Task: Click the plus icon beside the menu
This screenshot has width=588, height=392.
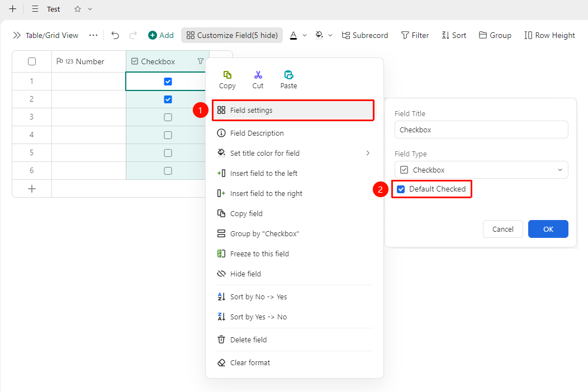Action: click(x=13, y=9)
